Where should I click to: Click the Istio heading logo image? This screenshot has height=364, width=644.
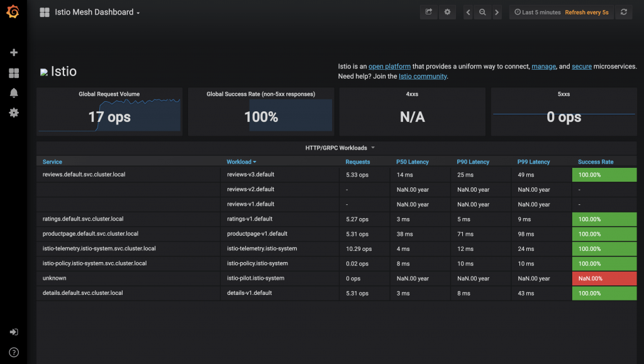tap(44, 72)
